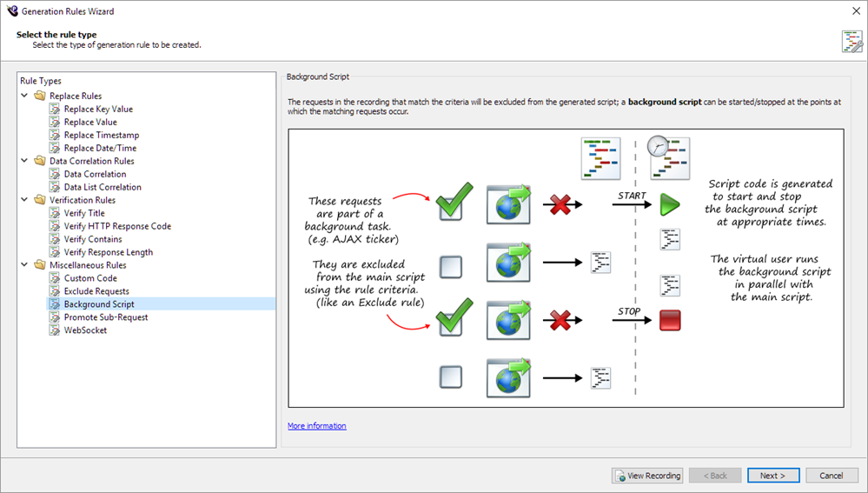Collapse the Miscellaneous Rules group
868x493 pixels.
[x=24, y=266]
